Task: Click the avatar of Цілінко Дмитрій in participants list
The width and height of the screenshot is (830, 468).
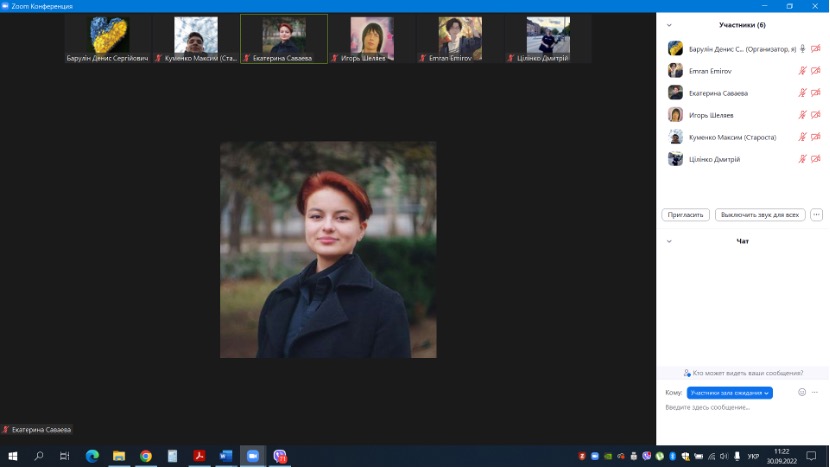Action: [x=675, y=159]
